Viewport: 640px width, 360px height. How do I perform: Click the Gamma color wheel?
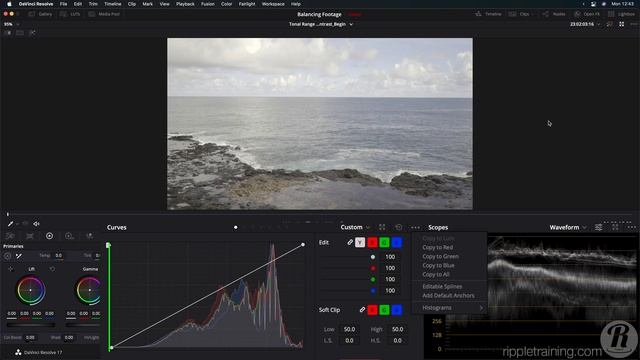click(x=88, y=290)
